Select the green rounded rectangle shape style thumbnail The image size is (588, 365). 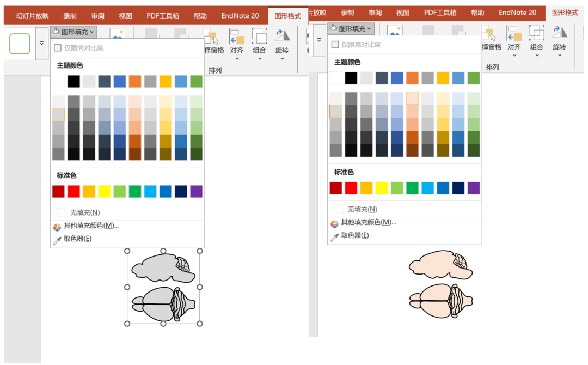(20, 44)
